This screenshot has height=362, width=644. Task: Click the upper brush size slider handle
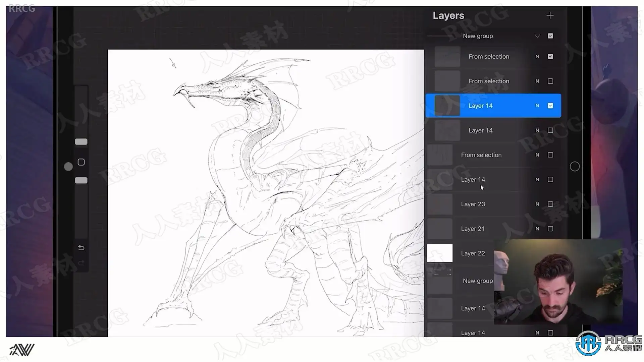(81, 142)
